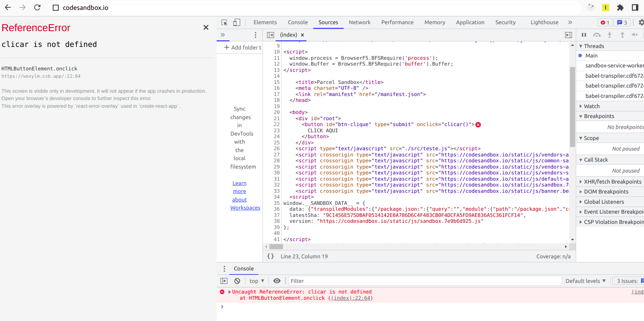
Task: Go back in browser history
Action: (x=8, y=7)
